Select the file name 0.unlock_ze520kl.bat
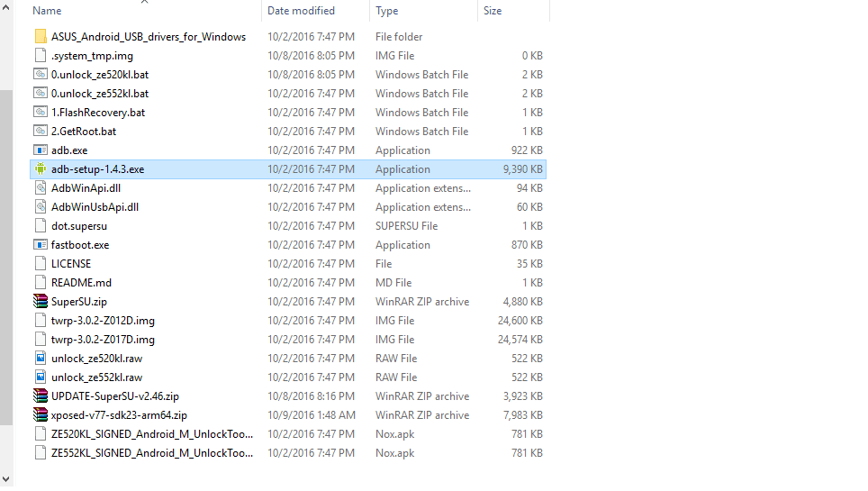868x491 pixels. pos(100,74)
